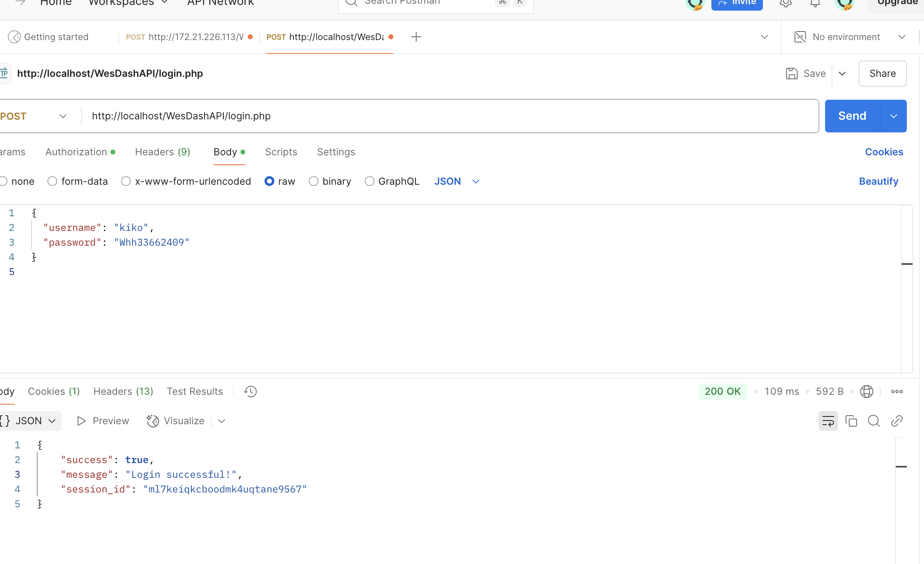Open the response more-options three-dot menu
The image size is (924, 564).
point(897,391)
